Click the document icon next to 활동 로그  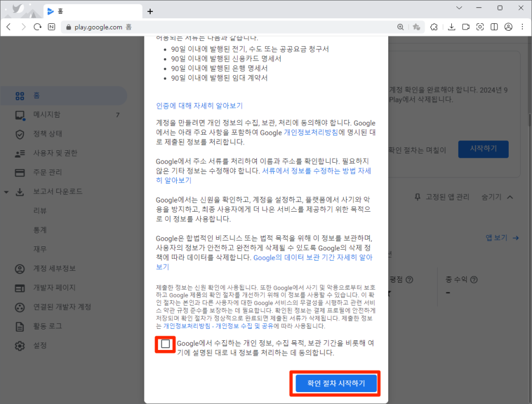click(20, 327)
